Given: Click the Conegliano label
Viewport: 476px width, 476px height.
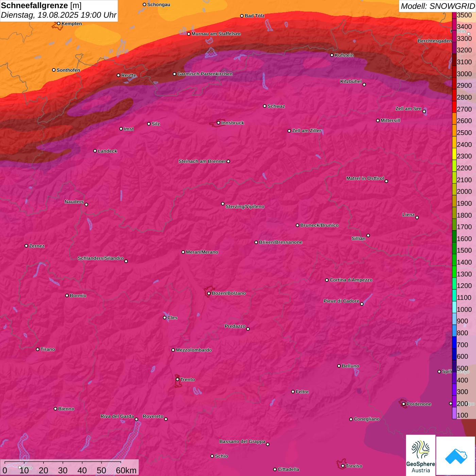Looking at the screenshot, I should coord(367,419).
